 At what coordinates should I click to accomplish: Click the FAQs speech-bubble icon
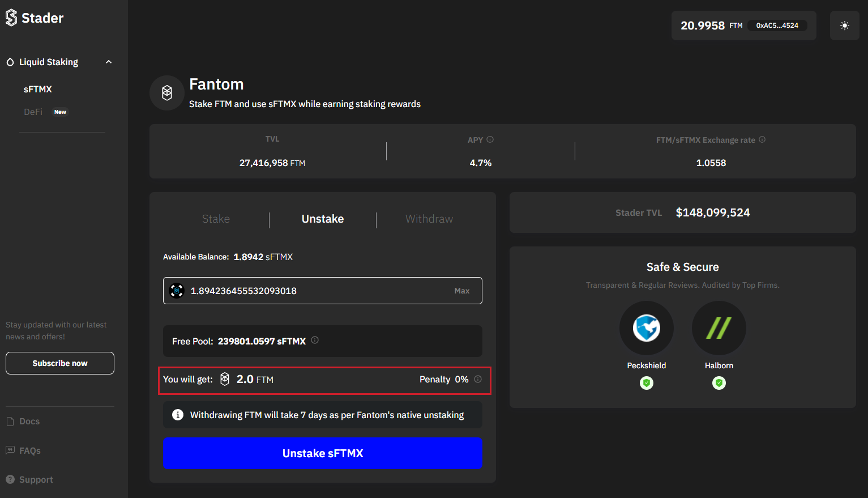[x=10, y=450]
